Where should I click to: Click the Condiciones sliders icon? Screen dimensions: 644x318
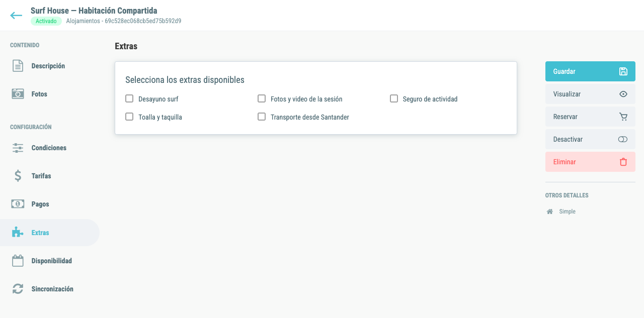[x=18, y=148]
